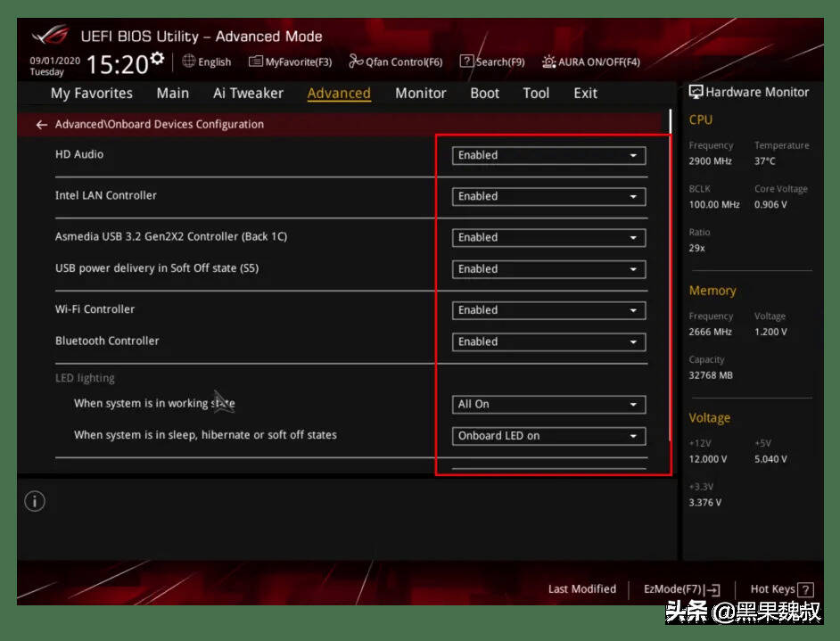Click +5V value 5.040 V

(771, 459)
